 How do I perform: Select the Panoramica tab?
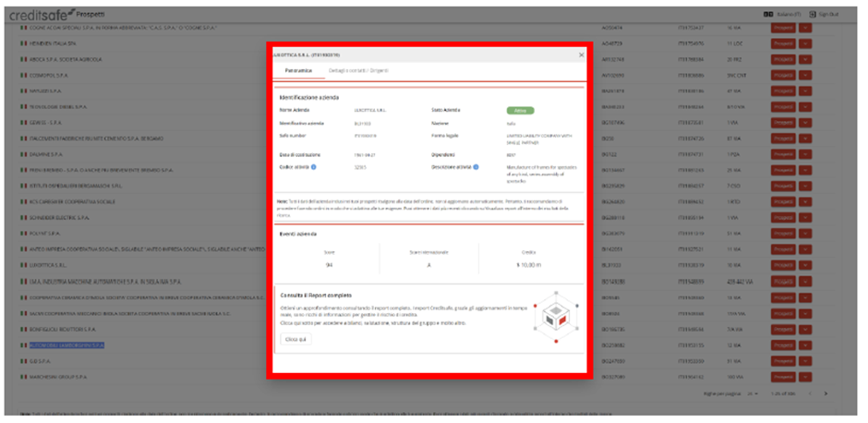[x=298, y=71]
